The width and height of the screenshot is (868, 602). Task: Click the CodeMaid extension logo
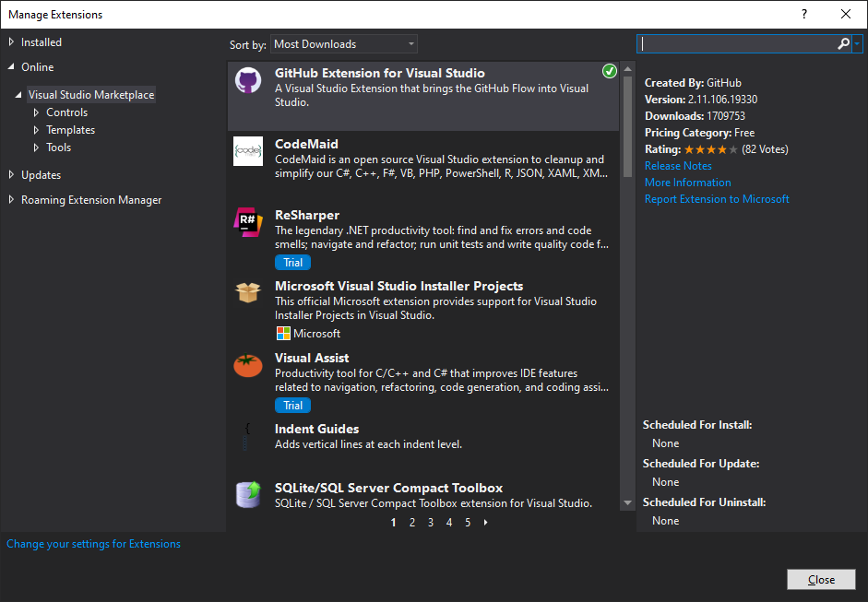pyautogui.click(x=248, y=151)
